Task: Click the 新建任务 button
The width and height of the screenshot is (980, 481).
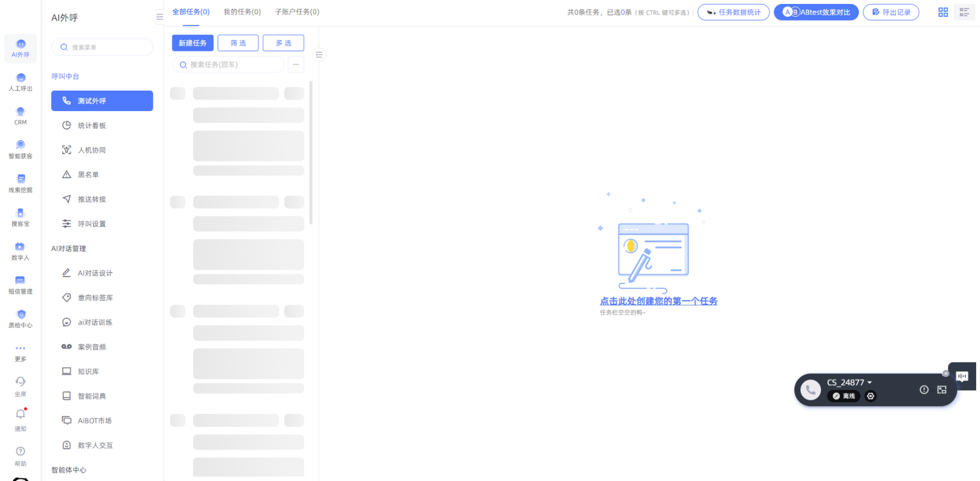Action: pos(193,43)
